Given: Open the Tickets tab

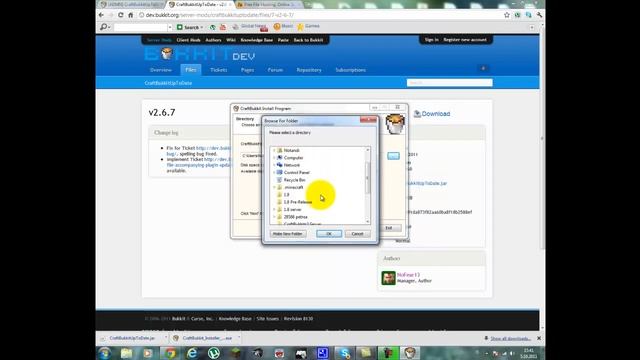Looking at the screenshot, I should [x=218, y=70].
